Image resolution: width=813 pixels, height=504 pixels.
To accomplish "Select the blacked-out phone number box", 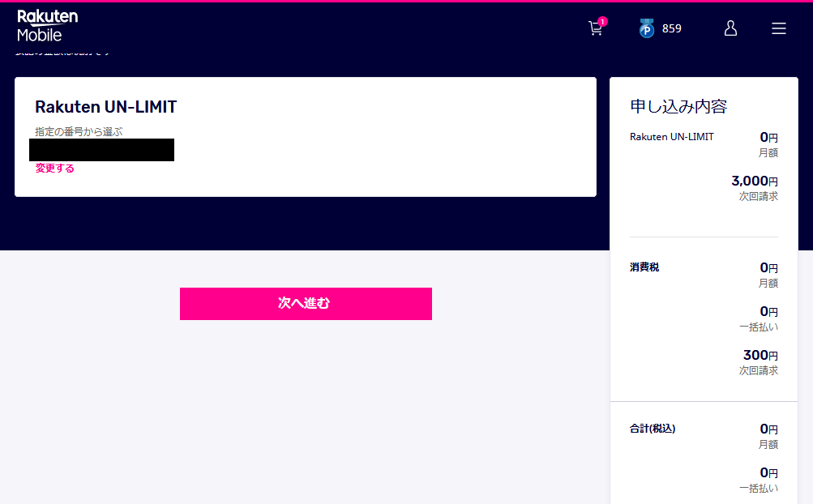I will 101,150.
